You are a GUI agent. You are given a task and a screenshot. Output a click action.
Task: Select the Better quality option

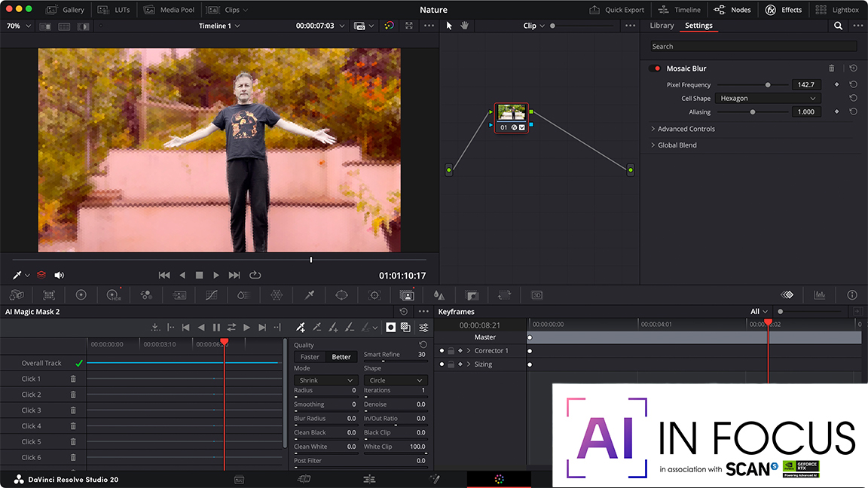pos(341,357)
